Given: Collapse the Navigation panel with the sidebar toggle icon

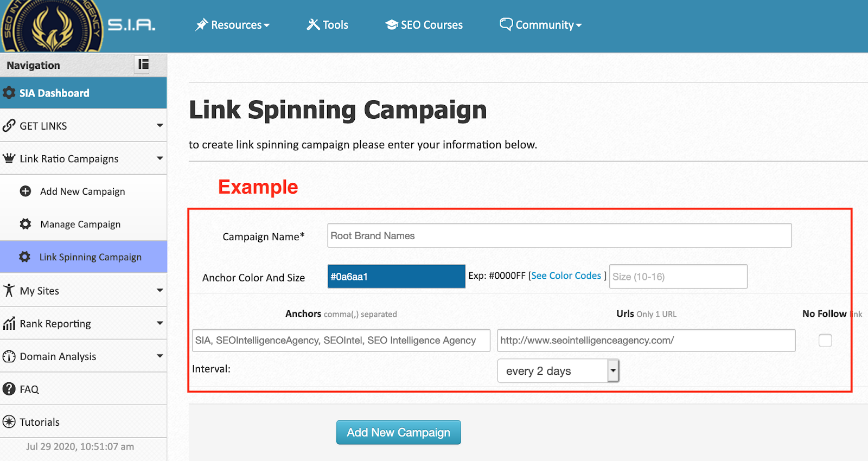Looking at the screenshot, I should pyautogui.click(x=143, y=65).
